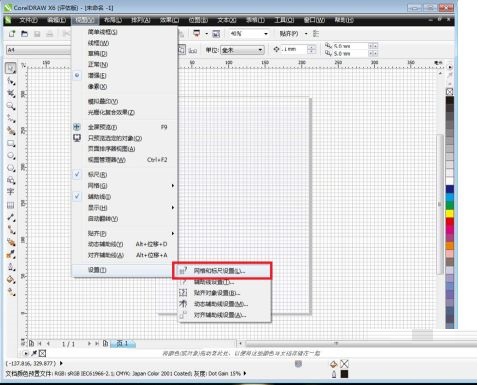Choose the 线框(W) wireframe view mode
This screenshot has height=385, width=500.
tap(98, 43)
